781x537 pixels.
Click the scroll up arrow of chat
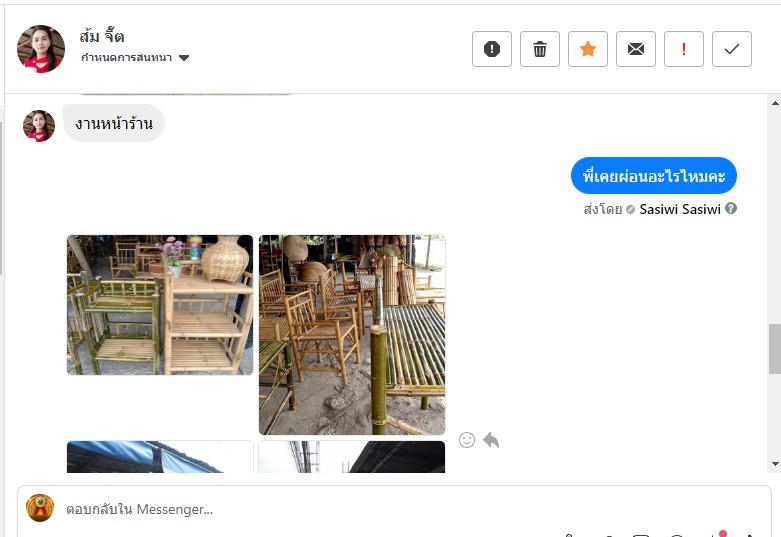click(775, 103)
